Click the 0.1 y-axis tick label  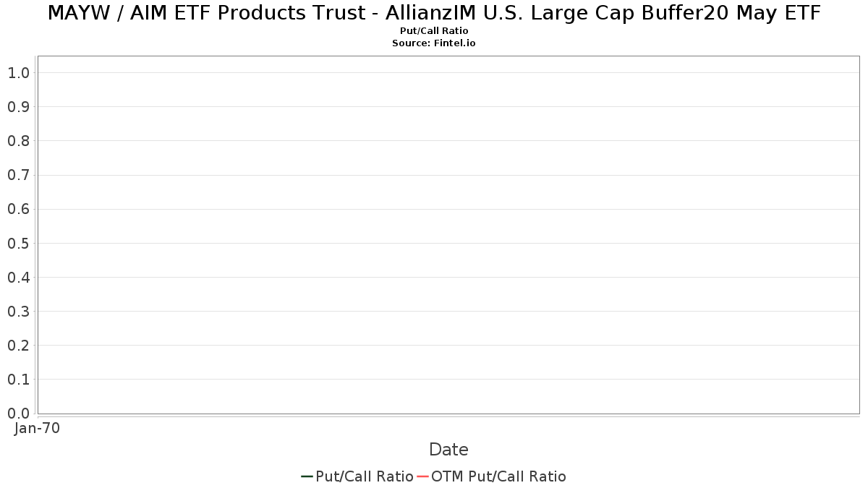pos(19,380)
